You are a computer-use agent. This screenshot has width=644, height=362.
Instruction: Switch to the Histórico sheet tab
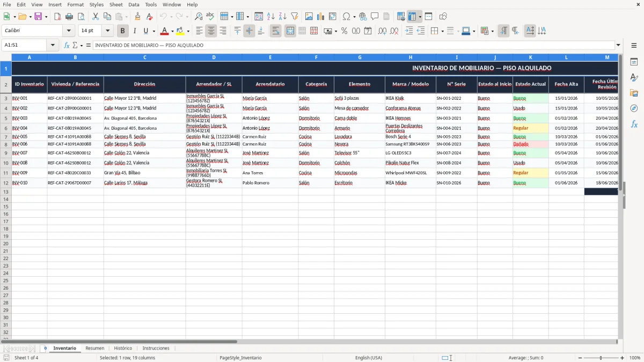click(123, 348)
